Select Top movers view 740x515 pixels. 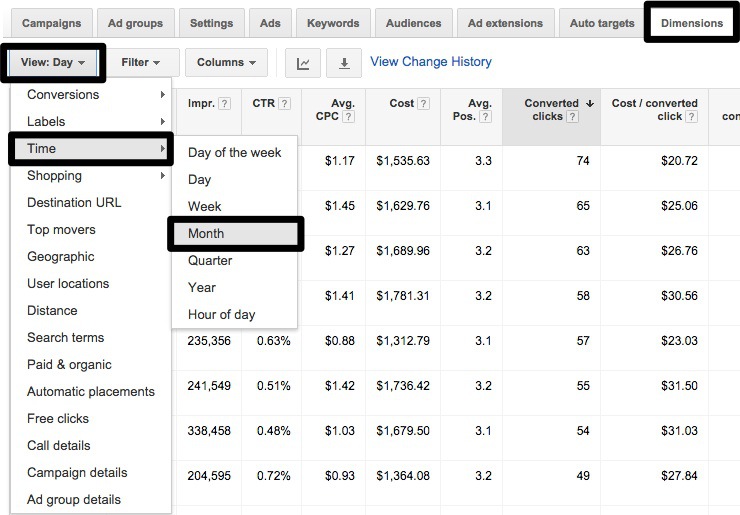point(91,229)
